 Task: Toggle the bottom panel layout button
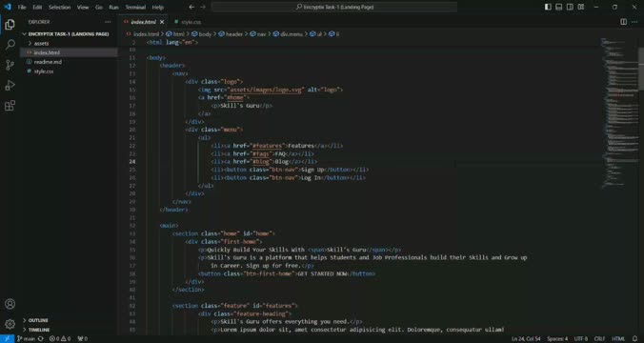point(559,7)
